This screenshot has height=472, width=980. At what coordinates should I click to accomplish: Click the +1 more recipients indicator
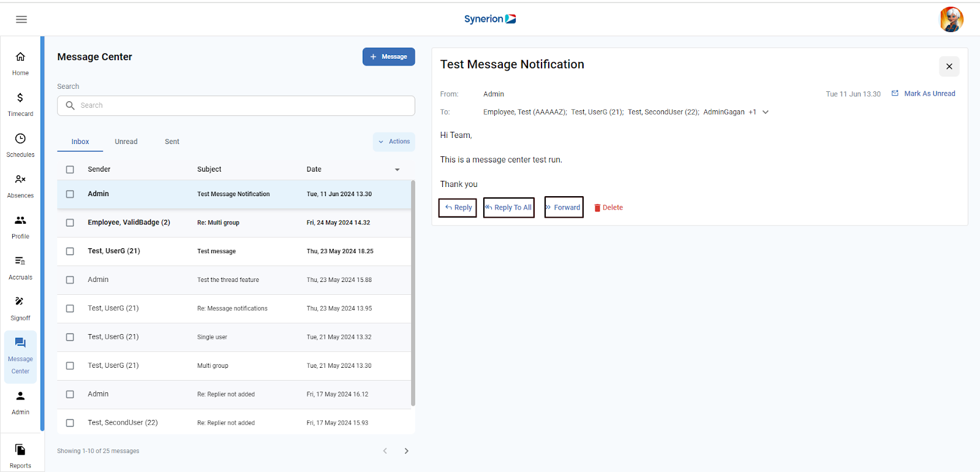click(x=752, y=112)
